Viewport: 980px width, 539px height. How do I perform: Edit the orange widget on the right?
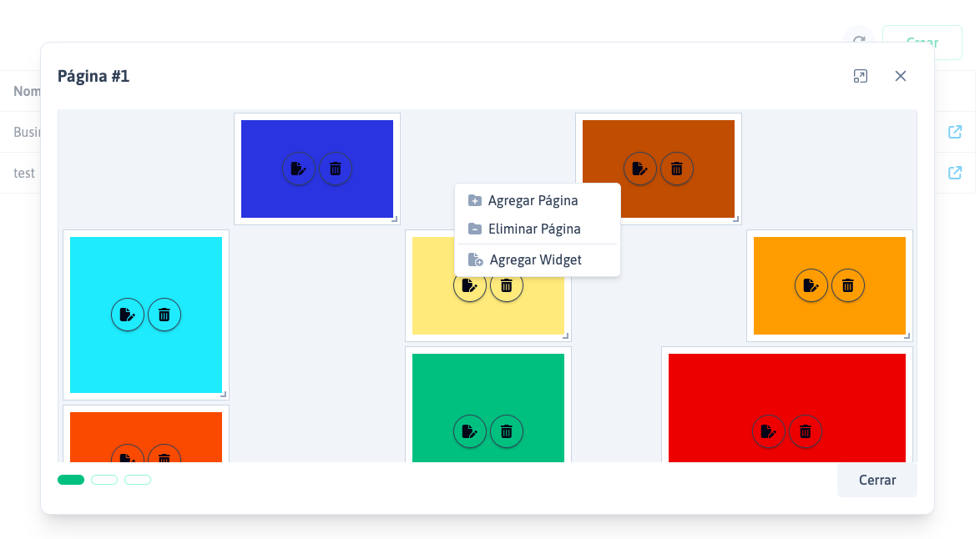click(811, 285)
